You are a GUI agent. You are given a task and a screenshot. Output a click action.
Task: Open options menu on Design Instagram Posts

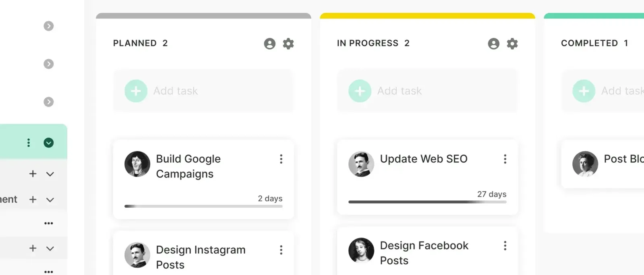(x=281, y=250)
